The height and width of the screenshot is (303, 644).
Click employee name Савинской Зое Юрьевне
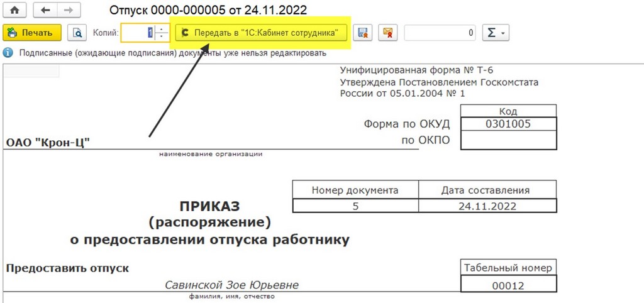click(x=231, y=285)
